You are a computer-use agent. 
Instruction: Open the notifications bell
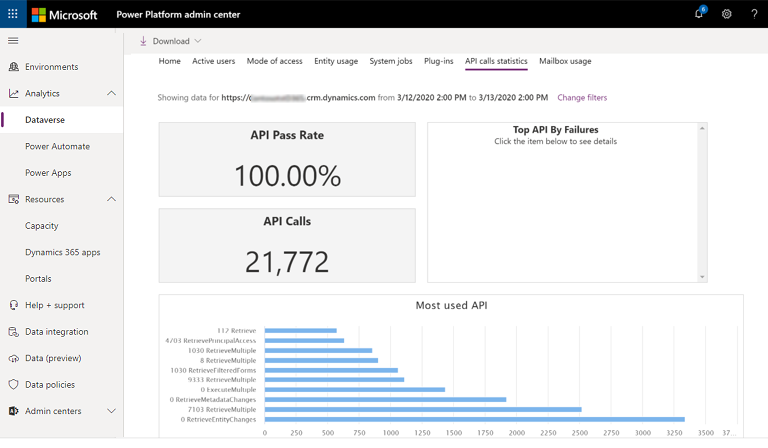click(699, 14)
